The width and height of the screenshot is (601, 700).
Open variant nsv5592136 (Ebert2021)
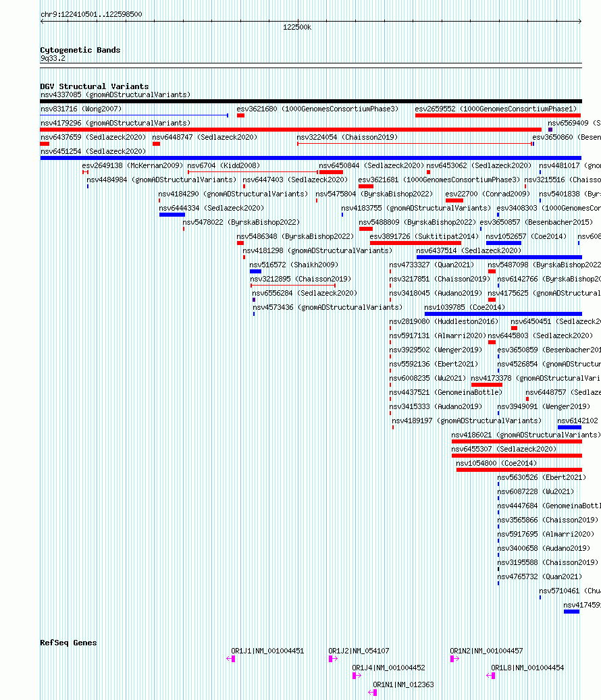click(x=434, y=365)
